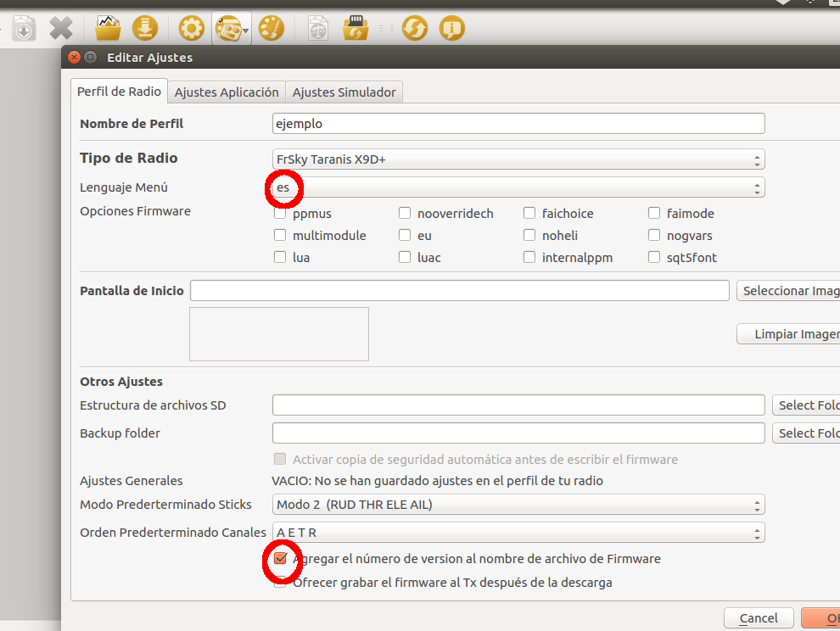Click the info speech bubble icon

452,28
